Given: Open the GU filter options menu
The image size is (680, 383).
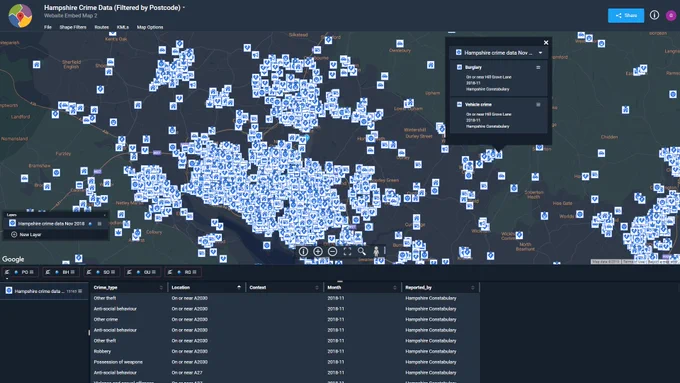Looking at the screenshot, I should [x=154, y=272].
